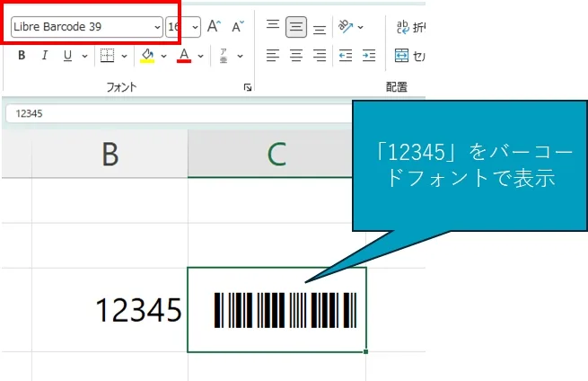Image resolution: width=588 pixels, height=381 pixels.
Task: Toggle Underline formatting
Action: [67, 56]
